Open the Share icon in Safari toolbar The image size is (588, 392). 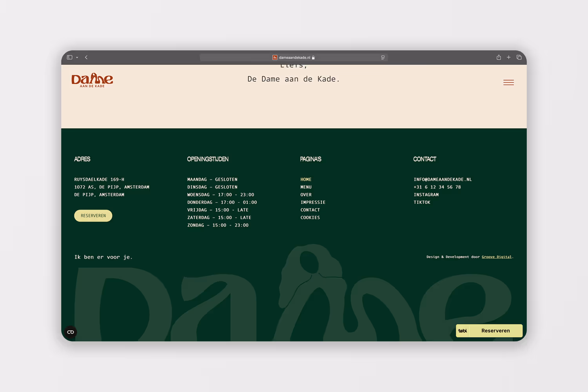click(499, 57)
